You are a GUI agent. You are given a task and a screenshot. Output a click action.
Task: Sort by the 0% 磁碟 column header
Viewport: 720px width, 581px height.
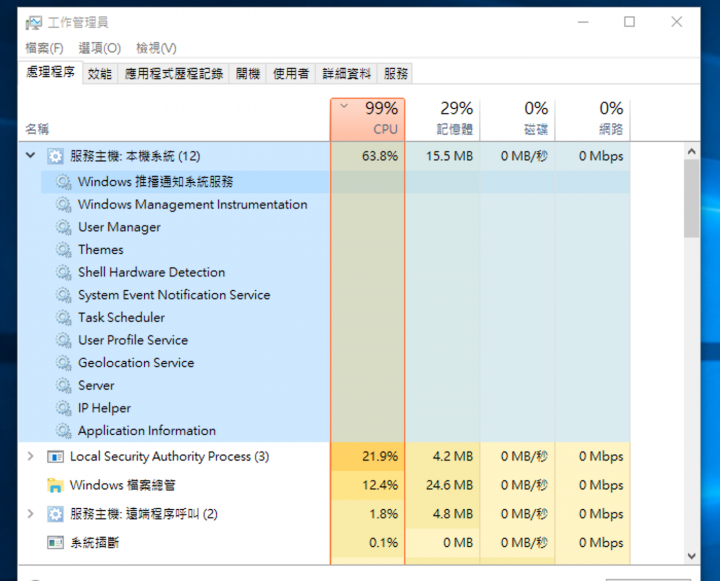click(518, 119)
